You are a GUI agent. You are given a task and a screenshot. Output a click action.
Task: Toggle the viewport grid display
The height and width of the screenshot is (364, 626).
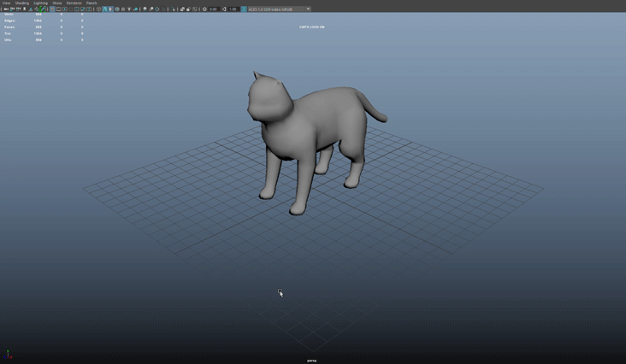click(x=52, y=9)
